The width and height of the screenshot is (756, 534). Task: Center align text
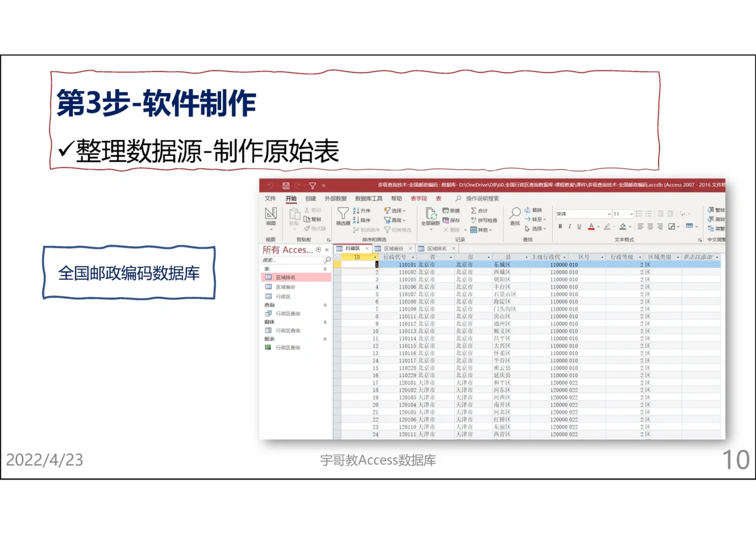[x=650, y=226]
